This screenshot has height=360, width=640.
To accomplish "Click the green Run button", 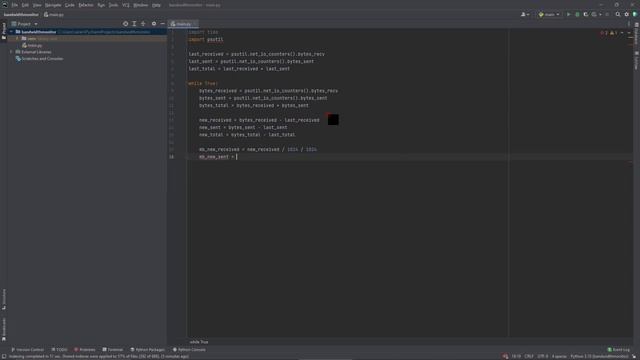I will pyautogui.click(x=568, y=15).
